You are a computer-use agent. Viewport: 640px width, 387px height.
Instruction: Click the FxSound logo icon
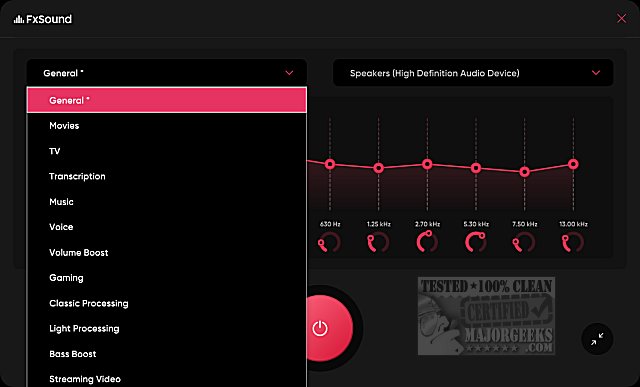click(19, 19)
